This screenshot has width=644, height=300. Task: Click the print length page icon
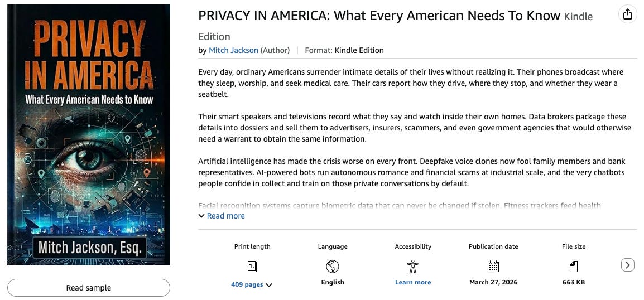tap(252, 267)
